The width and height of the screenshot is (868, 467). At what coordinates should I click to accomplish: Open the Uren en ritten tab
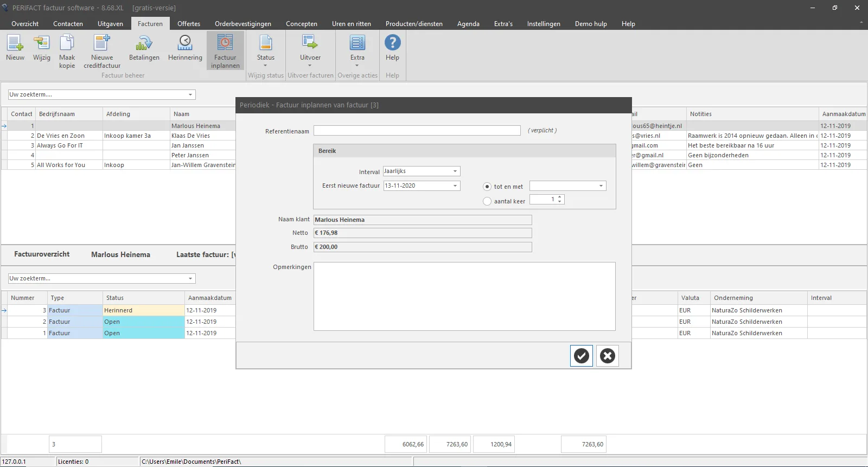(x=352, y=24)
